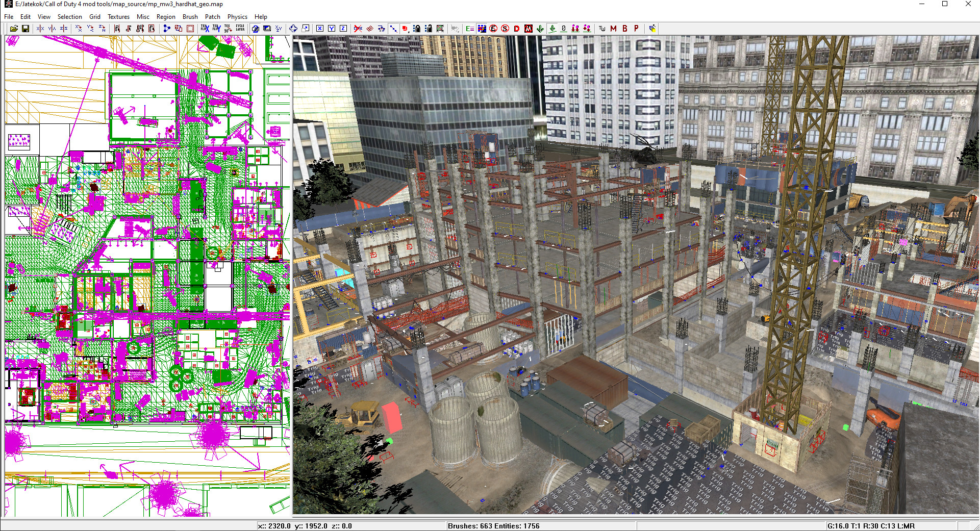
Task: Open the Patch menu
Action: pos(213,17)
